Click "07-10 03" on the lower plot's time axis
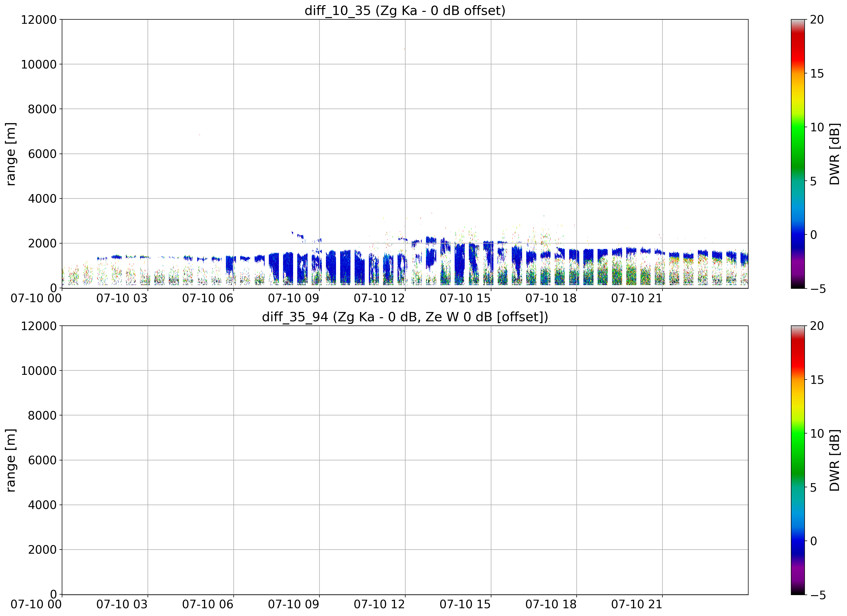The width and height of the screenshot is (847, 616). tap(122, 604)
